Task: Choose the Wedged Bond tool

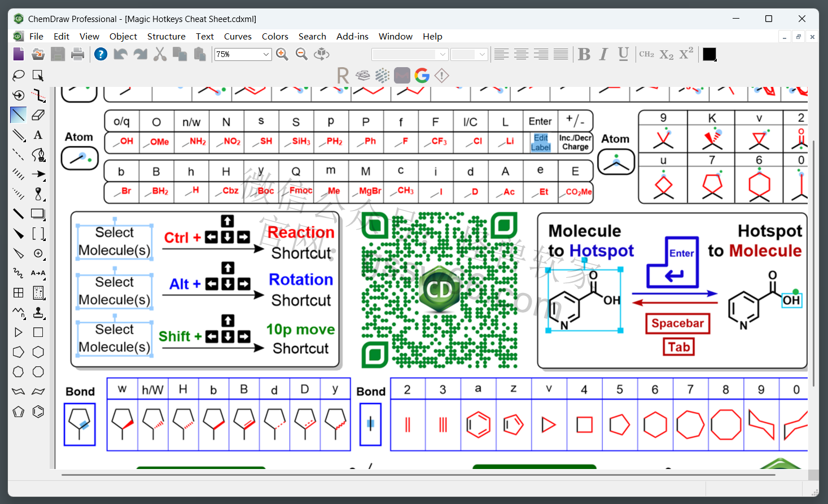Action: 19,234
